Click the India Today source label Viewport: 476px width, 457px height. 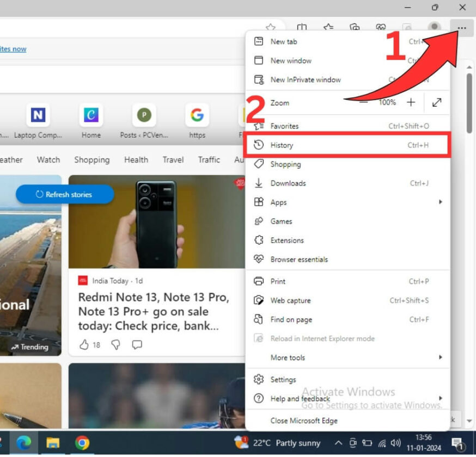point(110,281)
